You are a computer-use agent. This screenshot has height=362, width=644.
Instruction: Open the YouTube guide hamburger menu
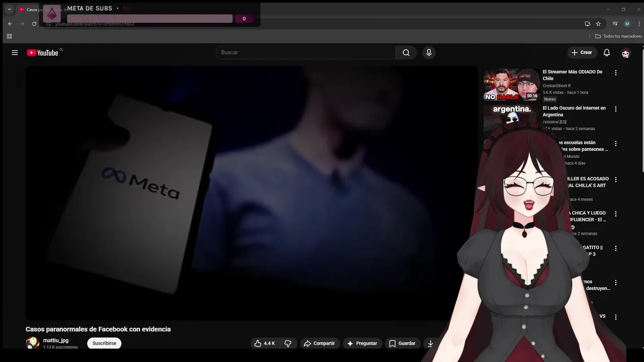point(15,53)
